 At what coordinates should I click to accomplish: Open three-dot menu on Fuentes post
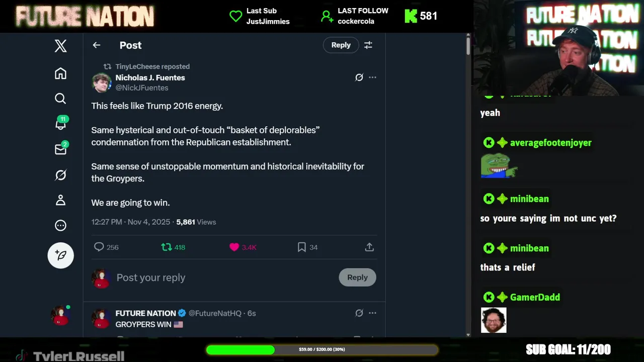(x=372, y=77)
